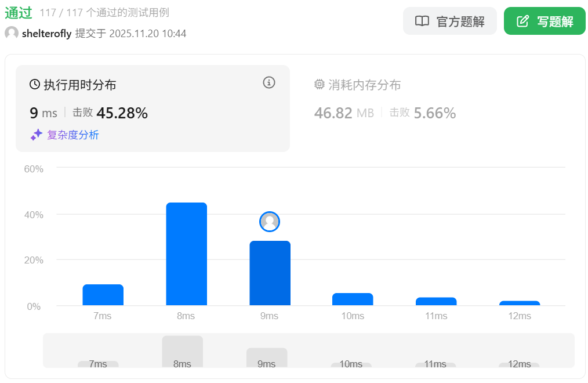Open shelterofly's user profile link
Image resolution: width=588 pixels, height=383 pixels.
(46, 33)
